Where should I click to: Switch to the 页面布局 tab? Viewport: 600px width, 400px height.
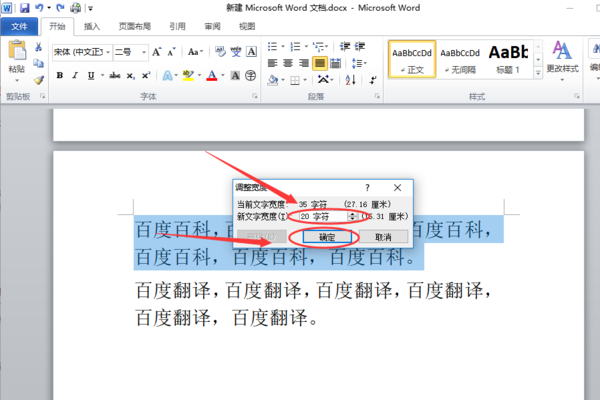135,26
